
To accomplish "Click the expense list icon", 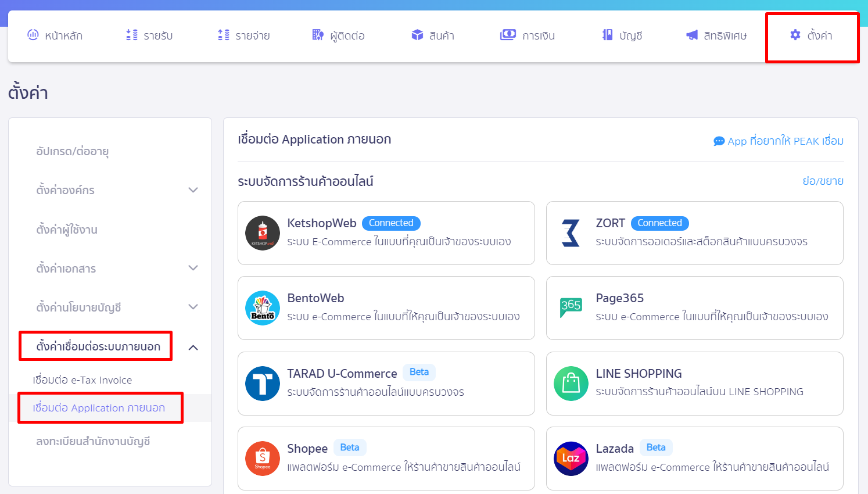I will [224, 35].
